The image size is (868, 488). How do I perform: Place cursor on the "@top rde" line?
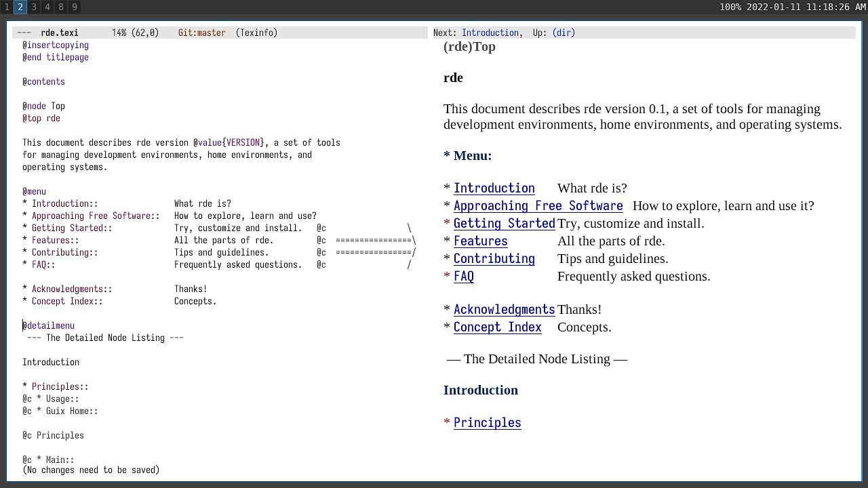[x=41, y=119]
